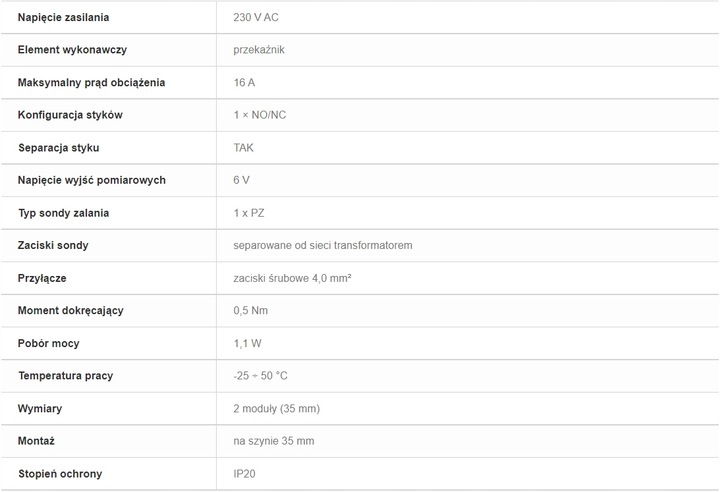The height and width of the screenshot is (492, 720).
Task: Select the "1 x PZ" value
Action: (249, 213)
